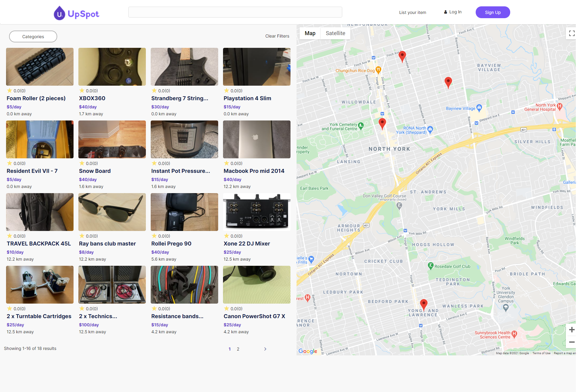Go to next results page arrow
Image resolution: width=581 pixels, height=392 pixels.
coord(265,349)
